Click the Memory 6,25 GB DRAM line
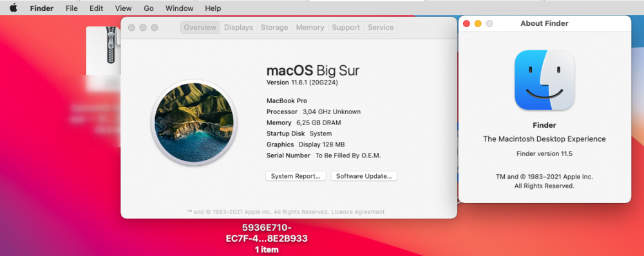Viewport: 644px width, 256px height. [303, 123]
